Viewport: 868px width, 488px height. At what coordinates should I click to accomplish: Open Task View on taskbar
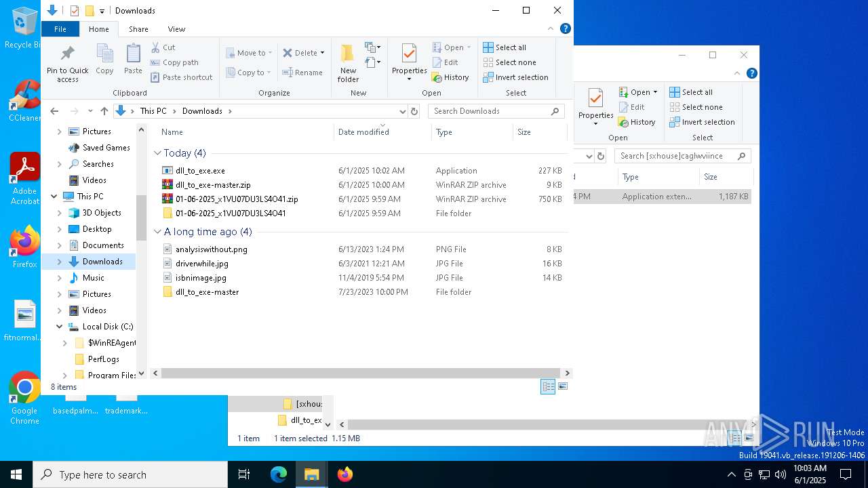point(244,474)
